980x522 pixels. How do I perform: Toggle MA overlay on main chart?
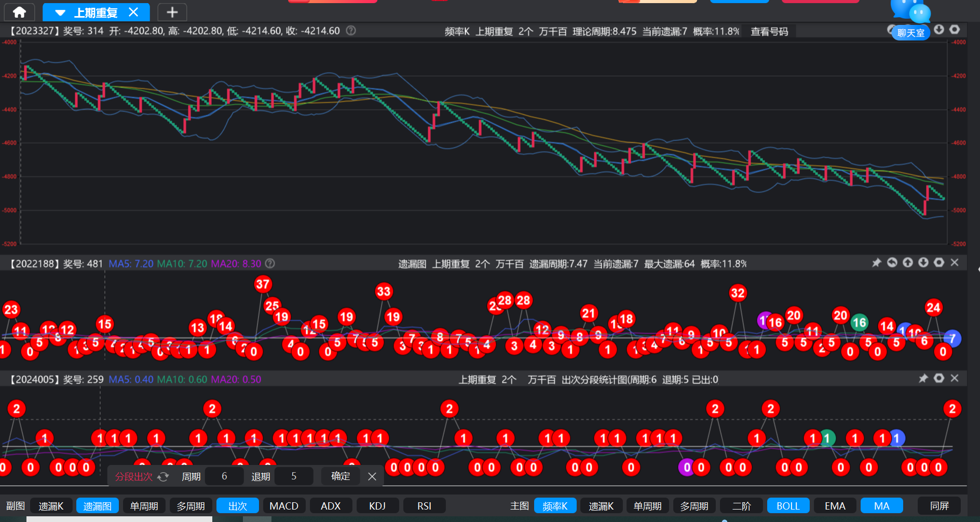pos(881,506)
